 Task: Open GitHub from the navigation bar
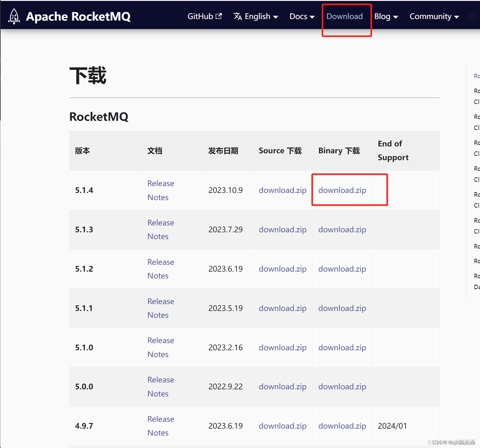(x=200, y=17)
